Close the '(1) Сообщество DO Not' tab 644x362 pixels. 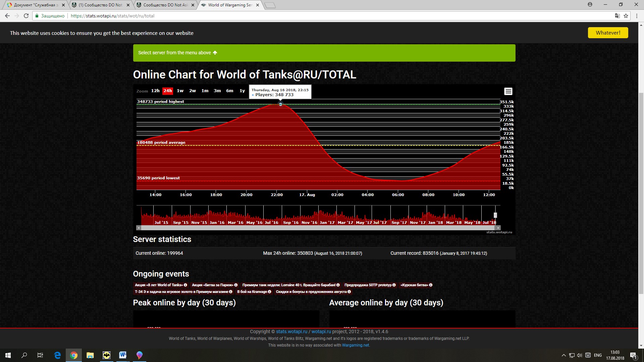[x=128, y=5]
